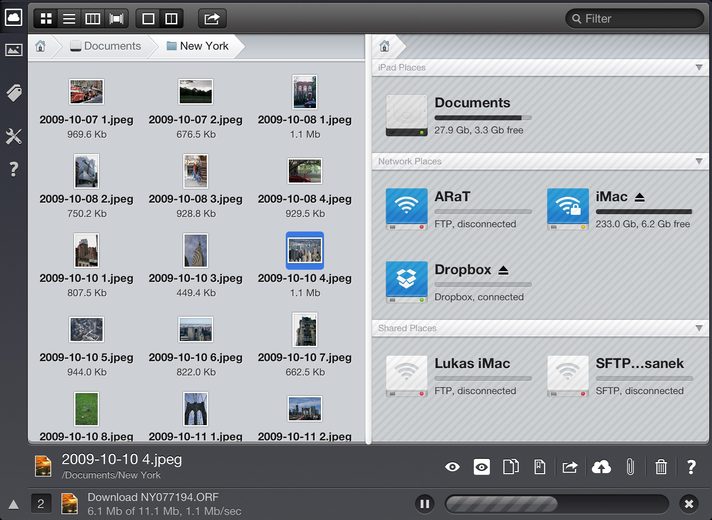
Task: Switch to cover flow view
Action: tap(116, 19)
